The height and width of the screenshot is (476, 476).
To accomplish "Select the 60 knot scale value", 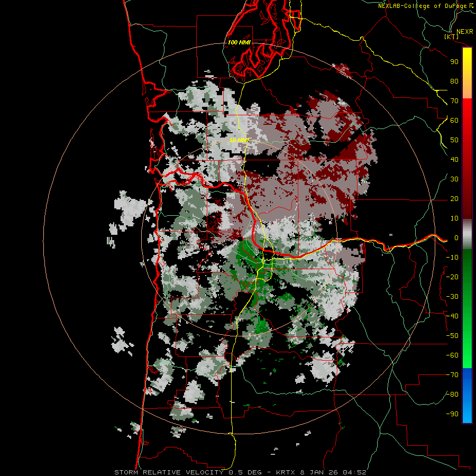I will 454,121.
